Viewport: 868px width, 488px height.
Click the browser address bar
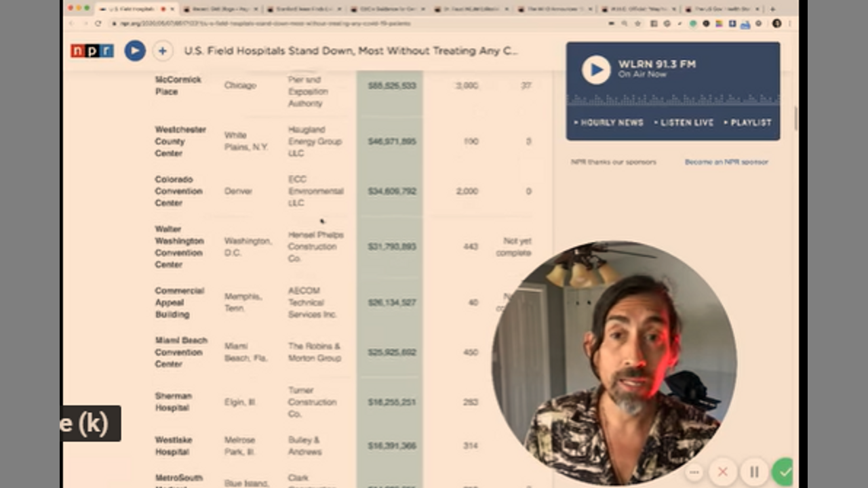(x=339, y=23)
